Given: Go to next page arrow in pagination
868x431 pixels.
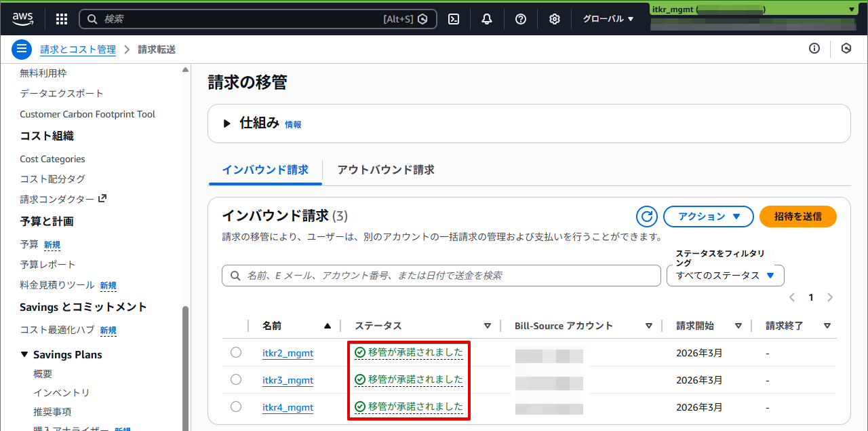Looking at the screenshot, I should (x=830, y=297).
